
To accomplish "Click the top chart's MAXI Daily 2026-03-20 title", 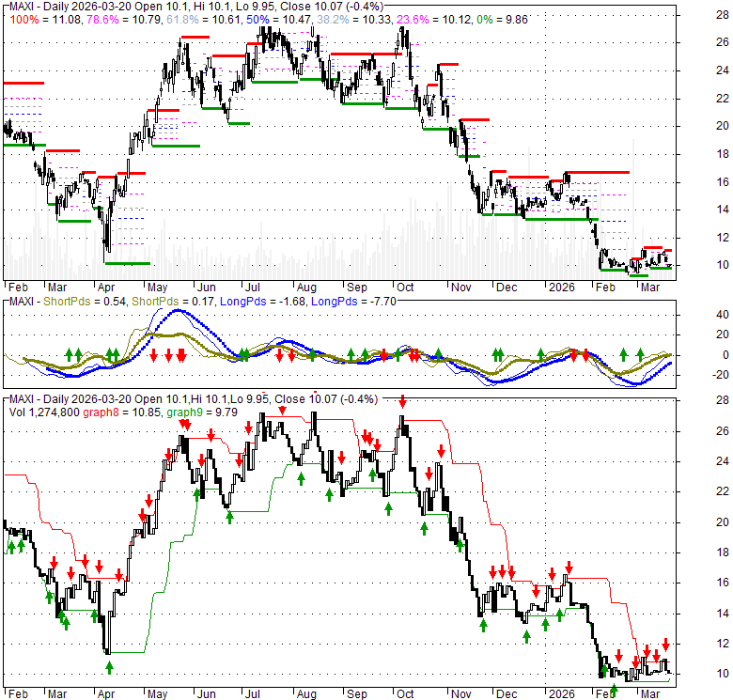I will (196, 7).
